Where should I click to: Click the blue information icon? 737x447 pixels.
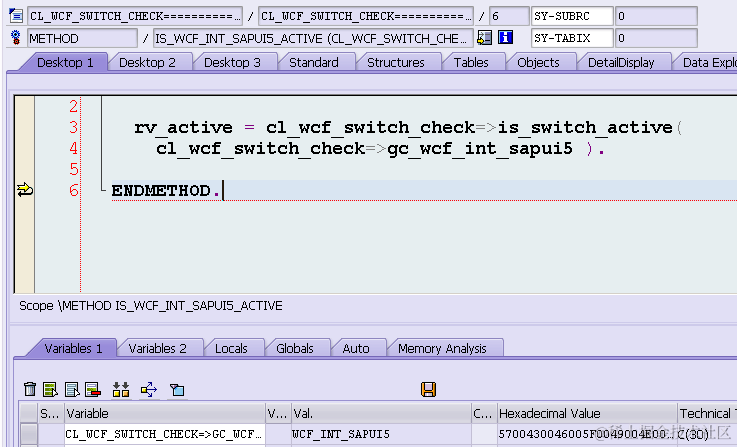(505, 37)
